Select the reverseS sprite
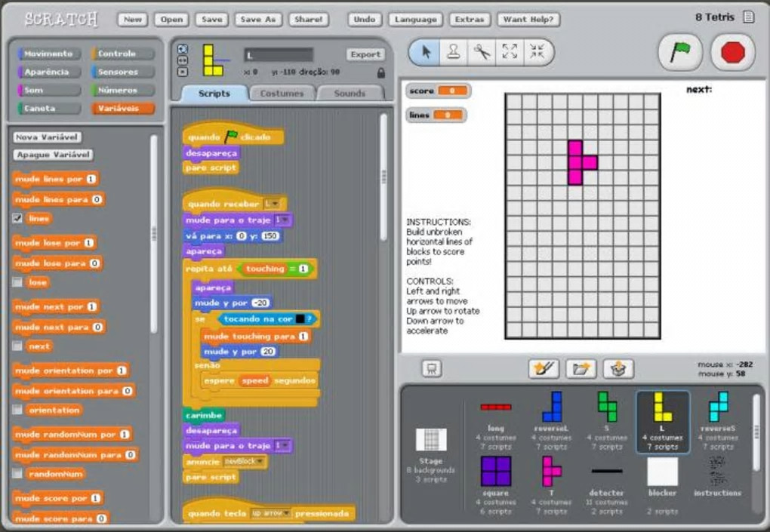 coord(718,421)
